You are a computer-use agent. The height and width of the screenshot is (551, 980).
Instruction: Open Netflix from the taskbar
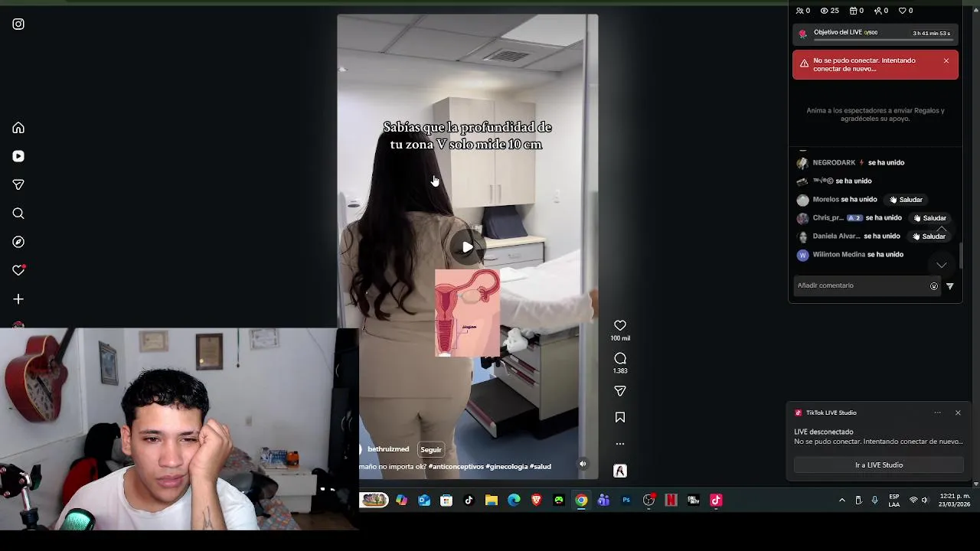pyautogui.click(x=671, y=500)
